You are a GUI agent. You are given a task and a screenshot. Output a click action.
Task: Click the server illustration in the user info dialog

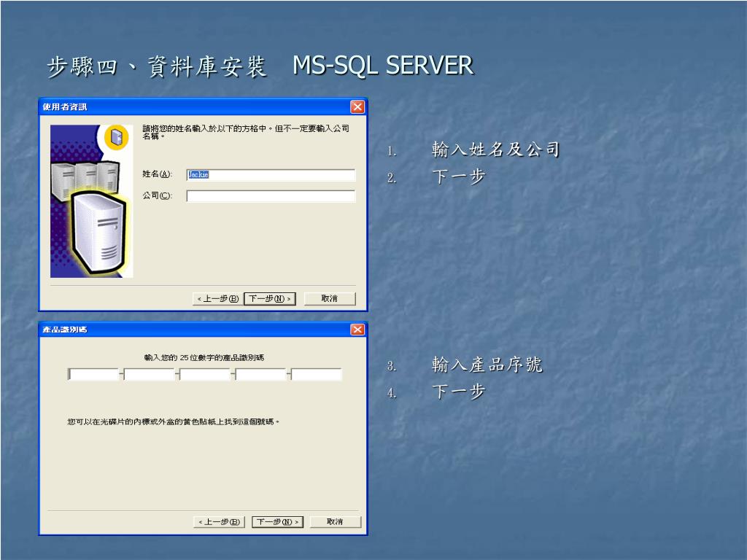point(91,201)
